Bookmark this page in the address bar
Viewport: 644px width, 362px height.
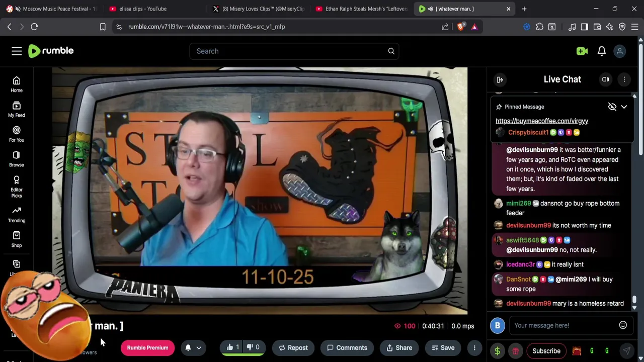coord(103,27)
